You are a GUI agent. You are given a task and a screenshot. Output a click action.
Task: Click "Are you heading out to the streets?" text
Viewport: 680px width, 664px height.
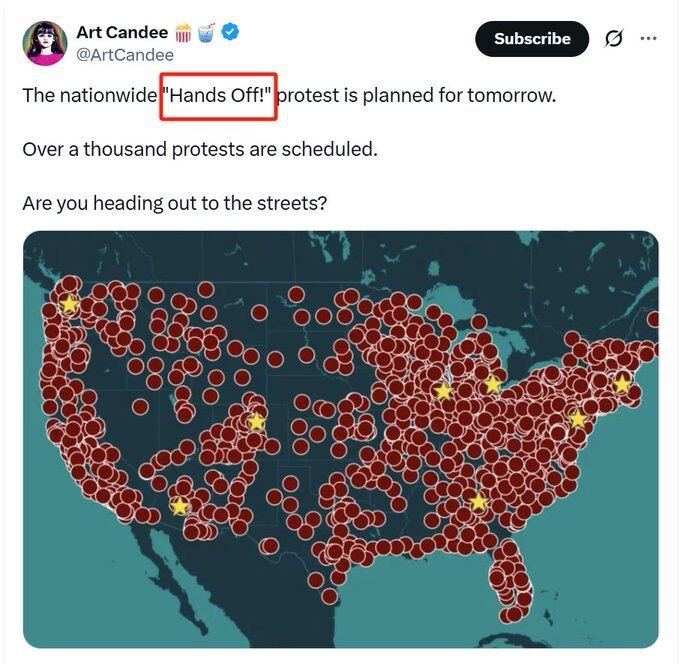[x=175, y=203]
